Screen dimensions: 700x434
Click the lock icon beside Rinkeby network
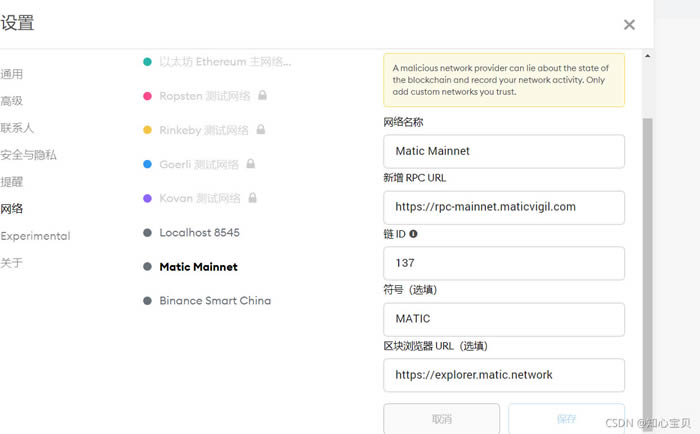pyautogui.click(x=261, y=129)
